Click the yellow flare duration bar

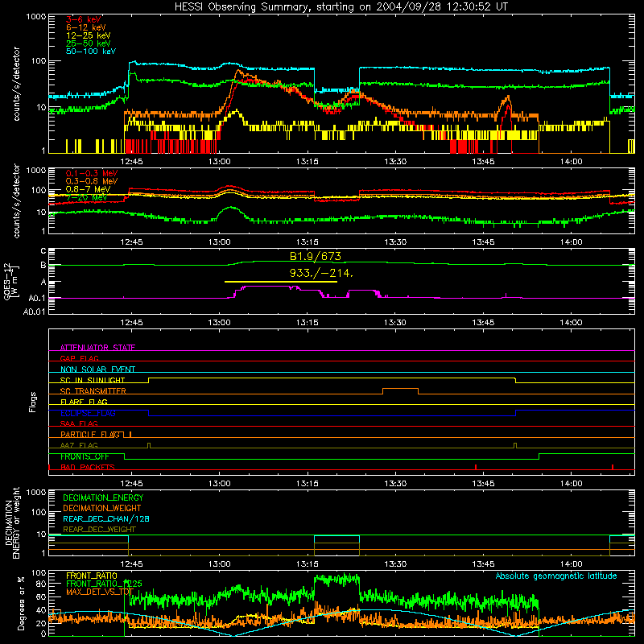(281, 282)
